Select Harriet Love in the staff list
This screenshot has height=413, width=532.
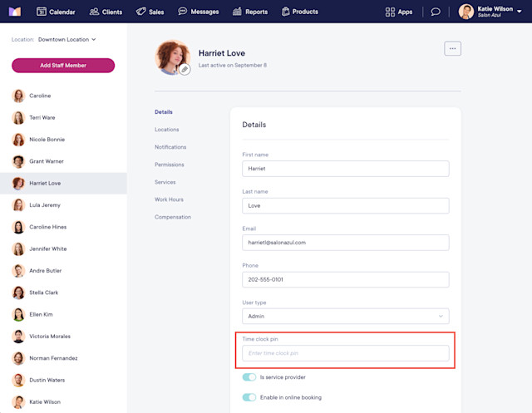(63, 183)
